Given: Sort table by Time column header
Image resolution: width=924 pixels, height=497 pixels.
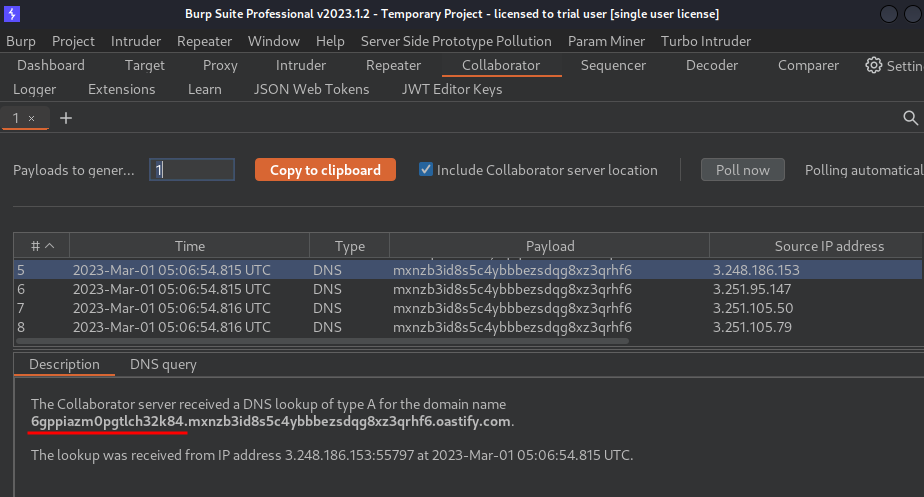Looking at the screenshot, I should tap(190, 246).
